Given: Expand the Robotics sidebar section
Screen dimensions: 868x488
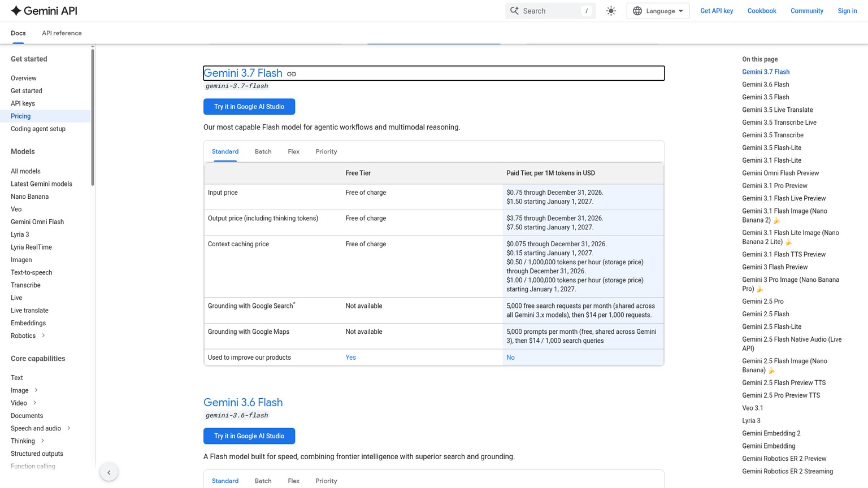Looking at the screenshot, I should click(x=44, y=335).
